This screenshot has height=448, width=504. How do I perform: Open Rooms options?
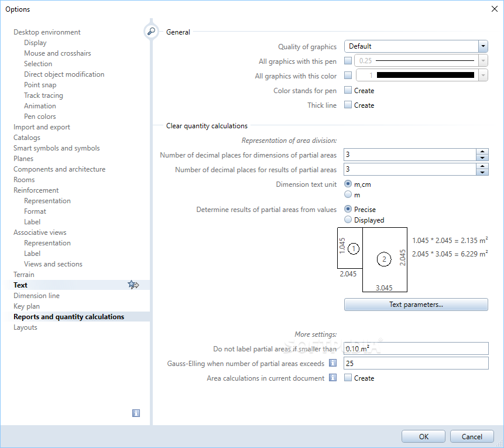[x=24, y=180]
